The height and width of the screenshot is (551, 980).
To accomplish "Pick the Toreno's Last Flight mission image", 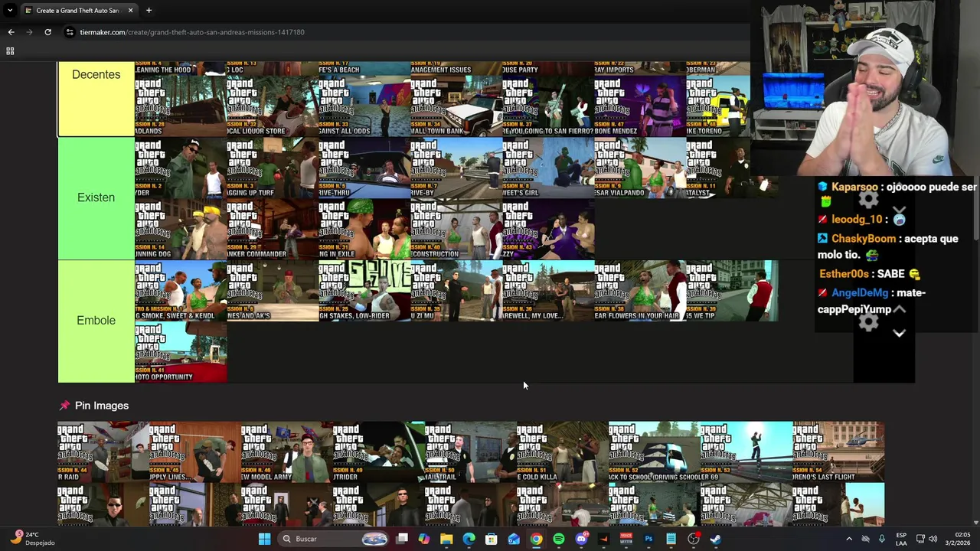I will click(x=838, y=452).
